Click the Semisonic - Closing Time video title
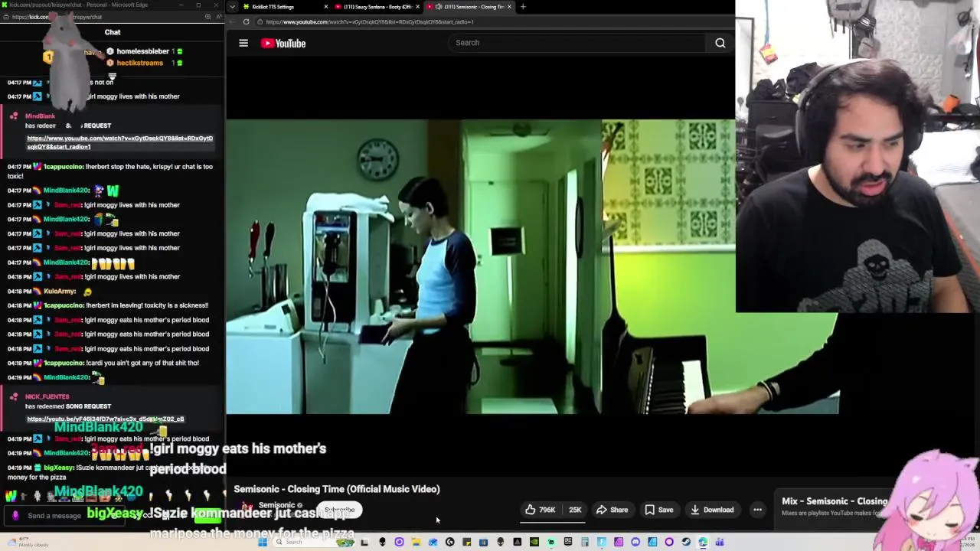980x551 pixels. click(x=337, y=489)
